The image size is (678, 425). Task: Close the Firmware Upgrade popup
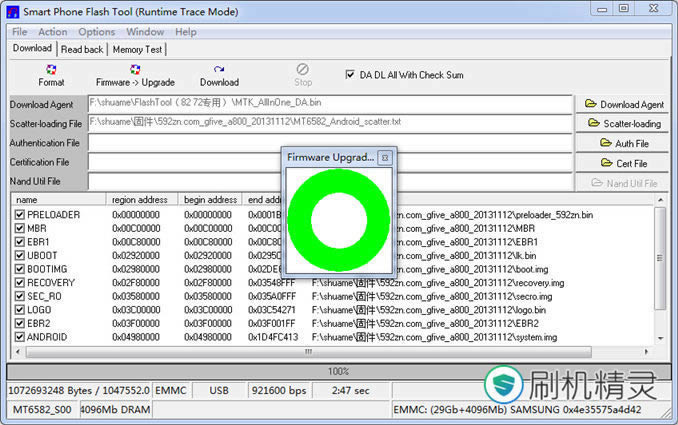(x=385, y=157)
